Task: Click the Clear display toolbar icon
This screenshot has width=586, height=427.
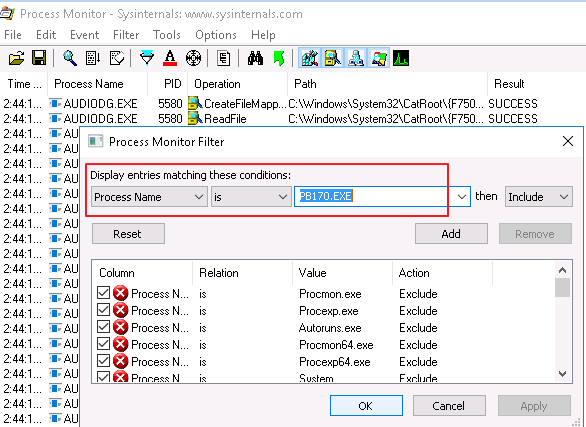Action: [x=117, y=58]
